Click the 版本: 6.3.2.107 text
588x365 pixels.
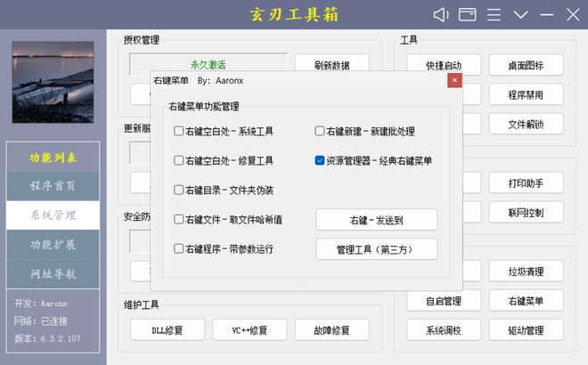click(x=47, y=338)
